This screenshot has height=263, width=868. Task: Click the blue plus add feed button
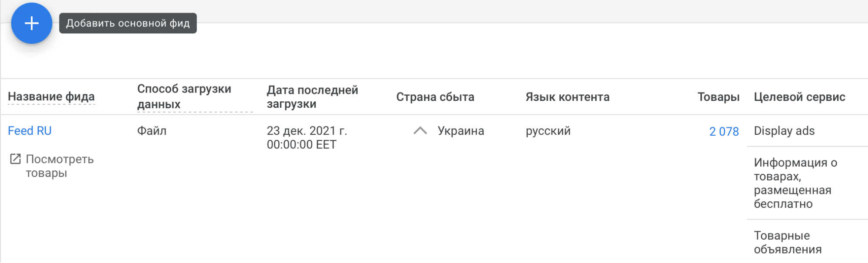[32, 23]
